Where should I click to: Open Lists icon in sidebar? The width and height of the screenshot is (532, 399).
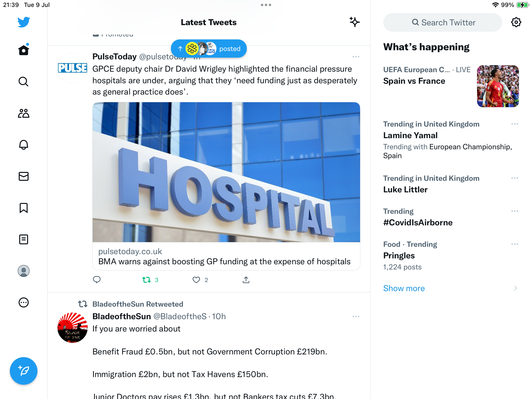pyautogui.click(x=24, y=239)
